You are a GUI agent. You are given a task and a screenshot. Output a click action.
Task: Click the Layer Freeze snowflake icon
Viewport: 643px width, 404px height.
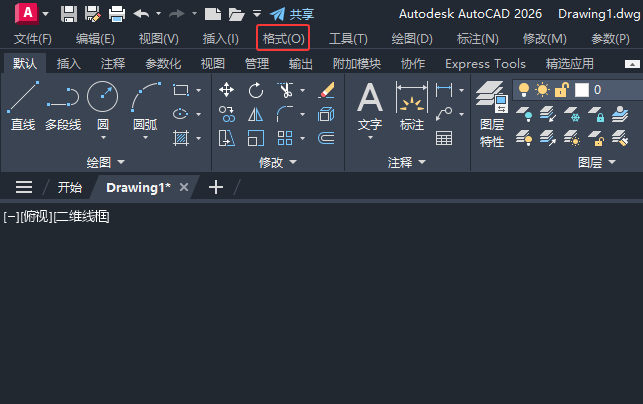pos(572,114)
